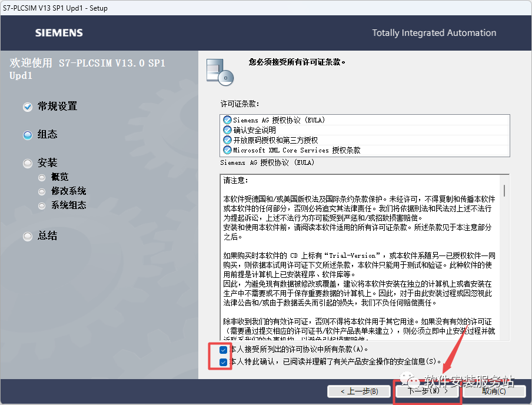
Task: Click check icon beside 开放原码授权
Action: click(227, 140)
